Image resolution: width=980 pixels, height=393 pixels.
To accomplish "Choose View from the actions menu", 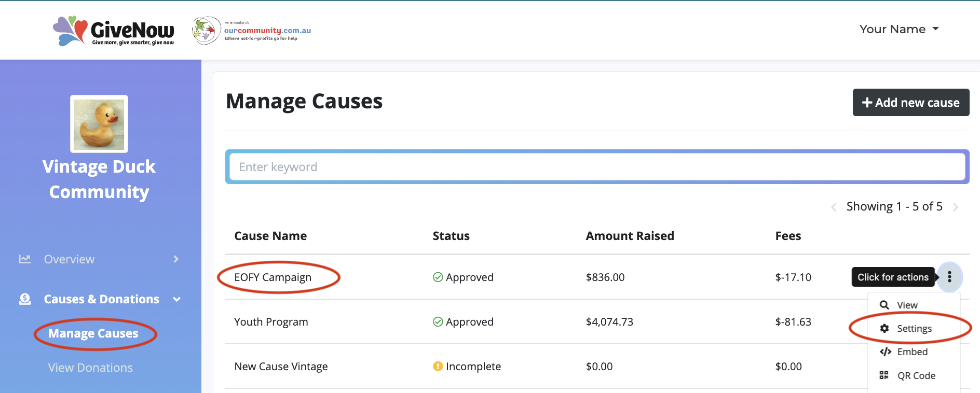I will pos(907,305).
